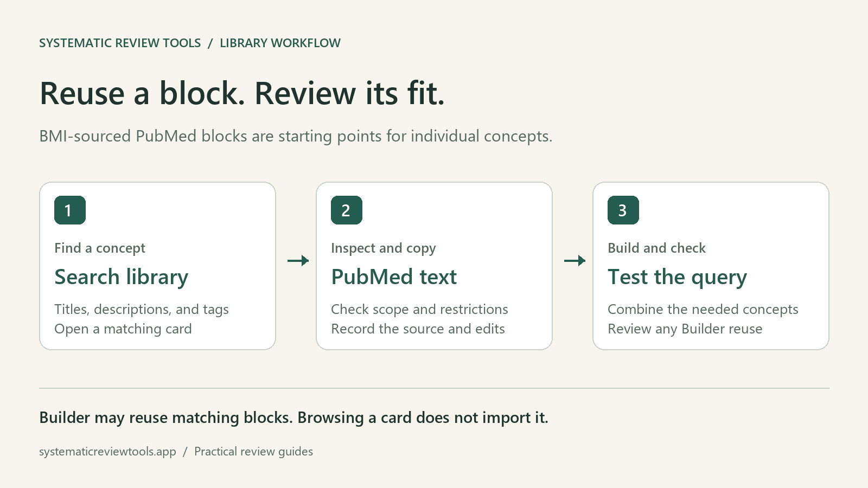Click "Practical review guides" in the footer
Viewport: 868px width, 488px height.
point(253,452)
